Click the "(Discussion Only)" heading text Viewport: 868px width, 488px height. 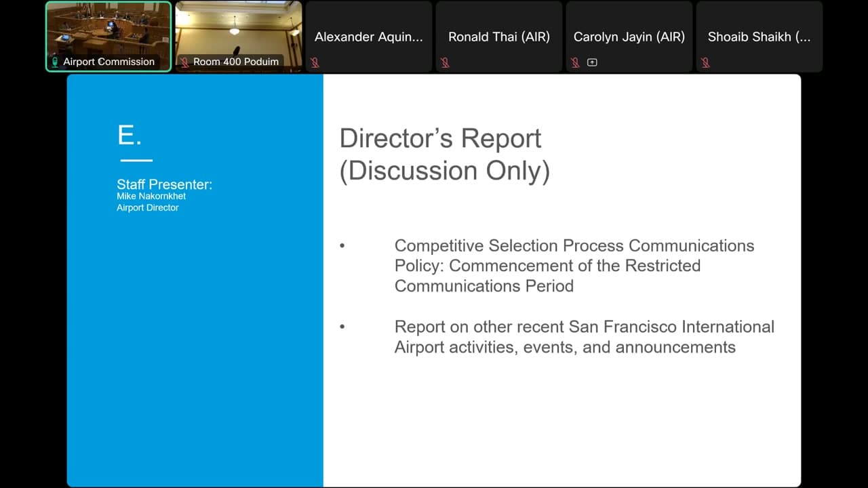(x=444, y=171)
